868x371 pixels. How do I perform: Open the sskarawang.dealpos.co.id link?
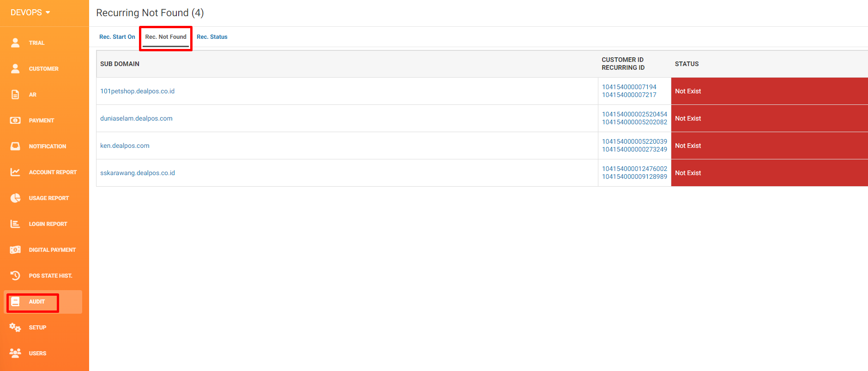click(138, 173)
